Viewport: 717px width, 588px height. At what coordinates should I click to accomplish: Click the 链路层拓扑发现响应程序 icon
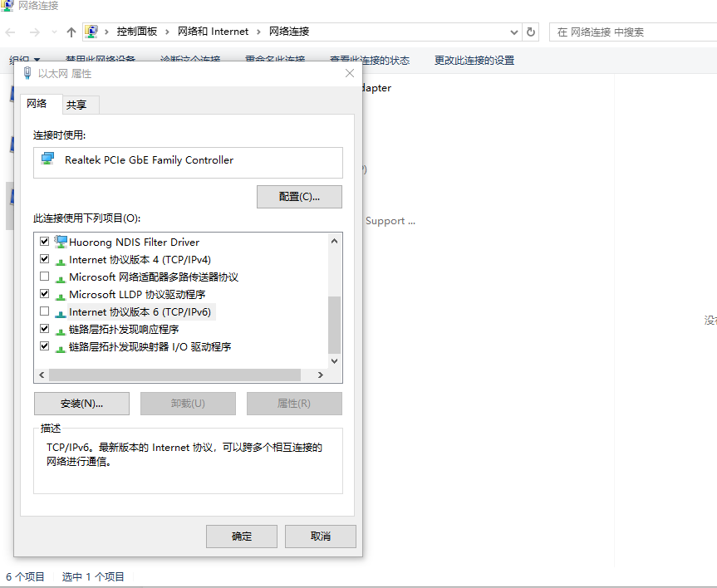[61, 331]
